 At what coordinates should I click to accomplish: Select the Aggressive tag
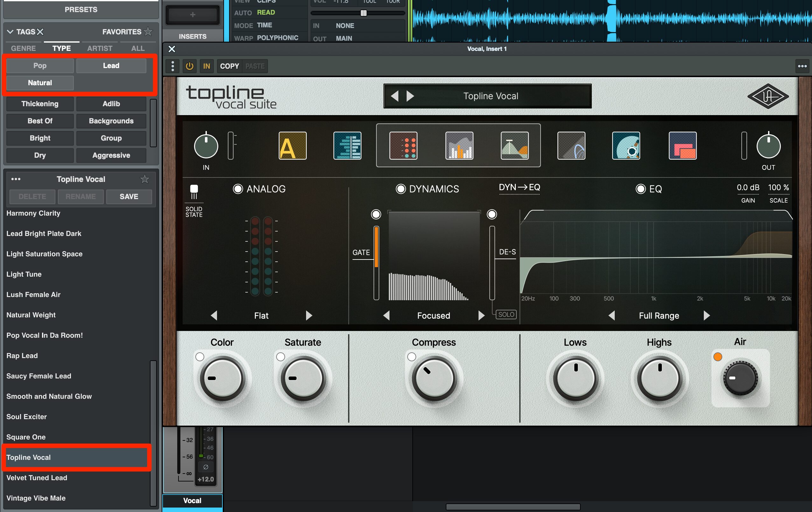111,156
